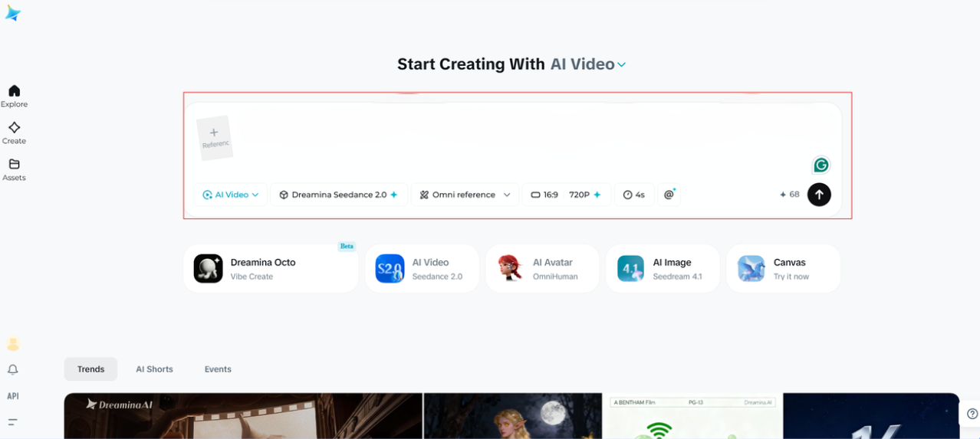Click the AI Avatar character icon
Viewport: 980px width, 439px height.
510,269
